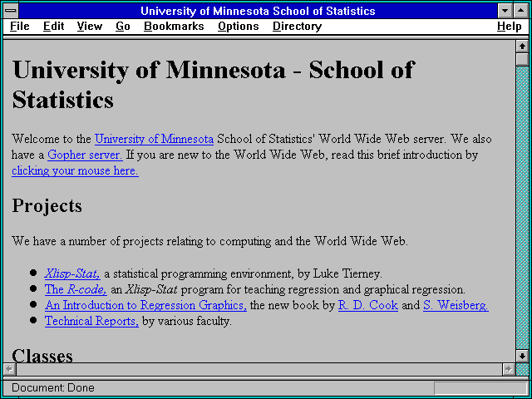Open the Directory menu

click(298, 26)
